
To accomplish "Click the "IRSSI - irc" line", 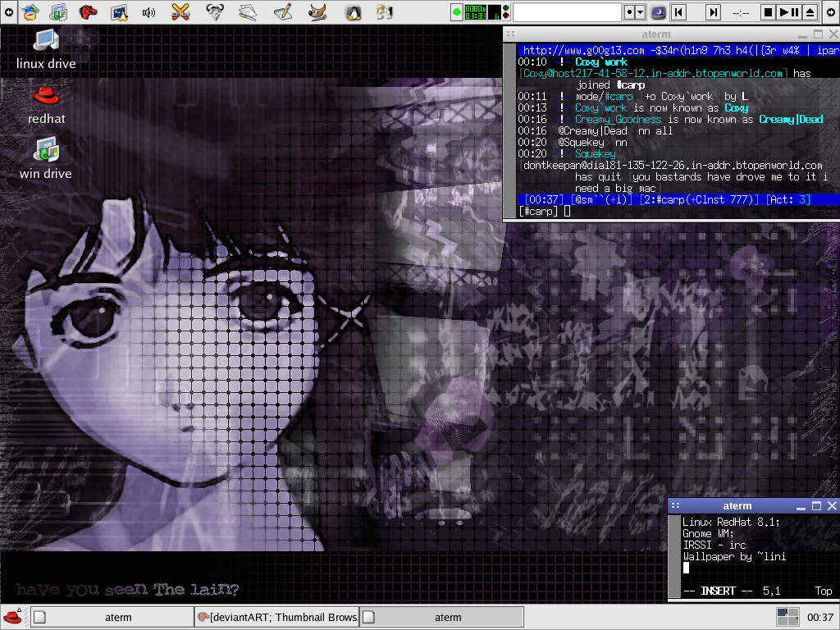I will coord(714,545).
